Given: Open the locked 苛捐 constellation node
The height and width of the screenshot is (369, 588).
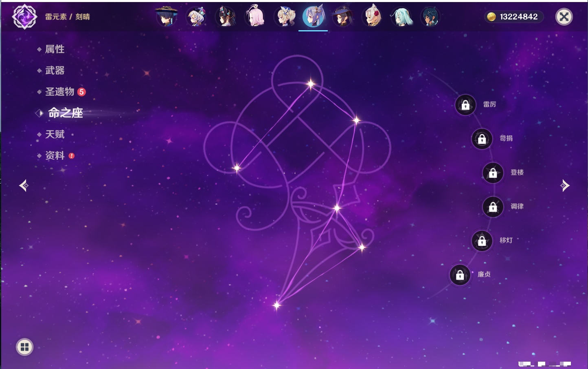Looking at the screenshot, I should [482, 139].
